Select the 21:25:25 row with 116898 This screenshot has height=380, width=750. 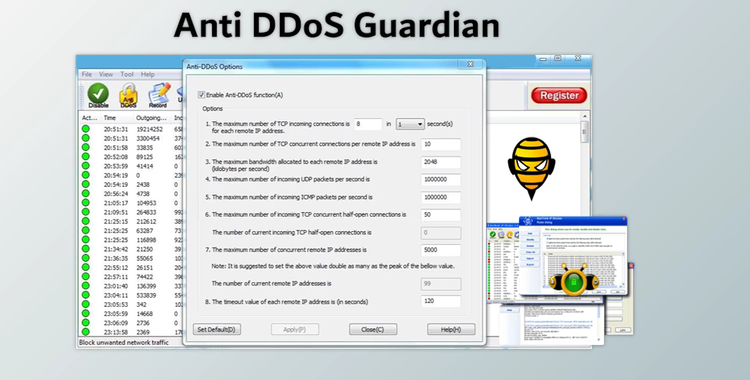tap(131, 240)
